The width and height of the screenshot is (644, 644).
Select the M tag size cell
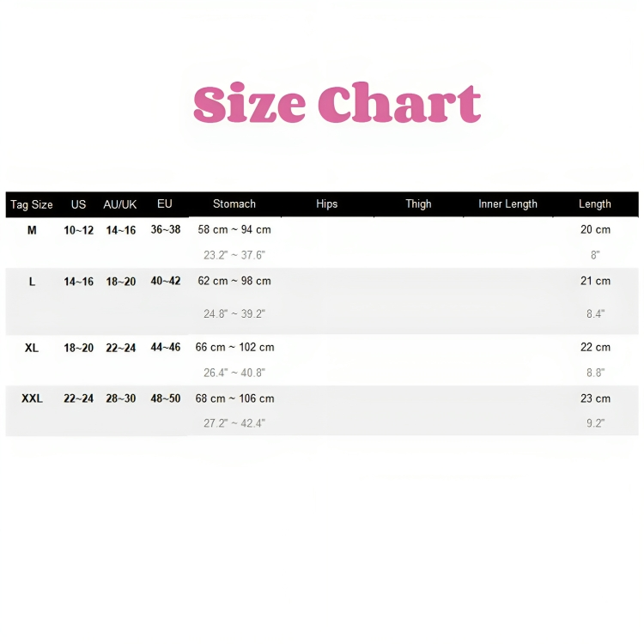(x=32, y=230)
